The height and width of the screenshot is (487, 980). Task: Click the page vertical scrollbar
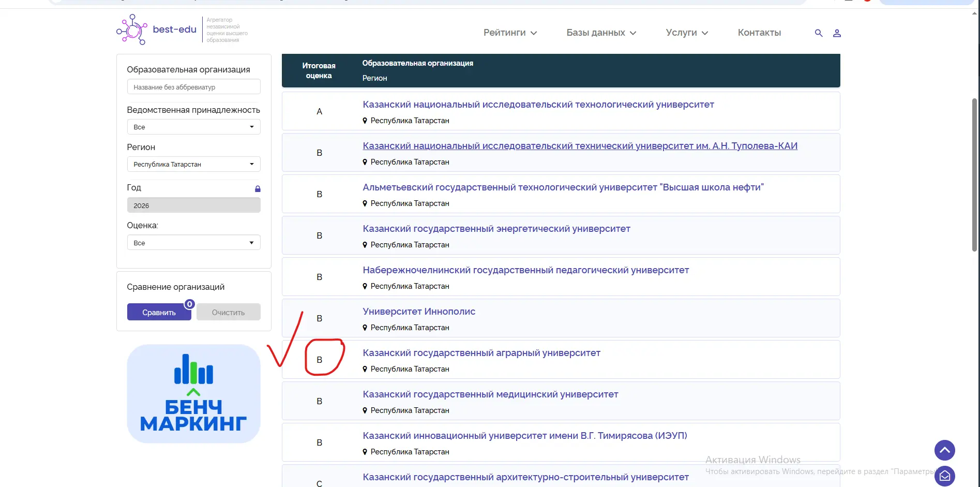click(x=974, y=175)
